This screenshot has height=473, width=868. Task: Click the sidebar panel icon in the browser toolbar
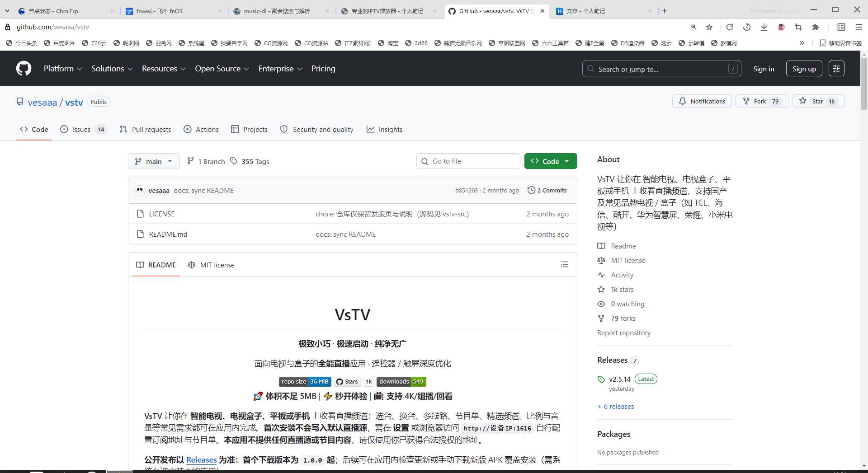pyautogui.click(x=841, y=27)
